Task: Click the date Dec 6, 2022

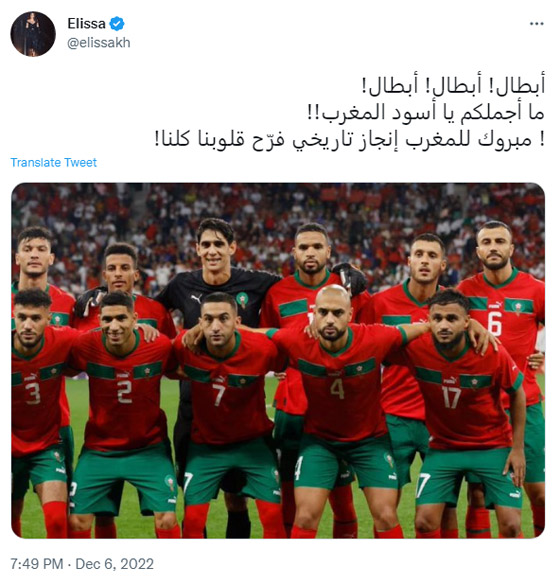Action: (115, 564)
